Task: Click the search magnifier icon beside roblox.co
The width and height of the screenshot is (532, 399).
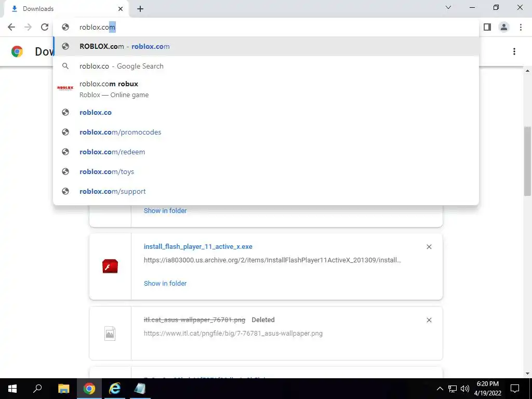Action: [65, 66]
